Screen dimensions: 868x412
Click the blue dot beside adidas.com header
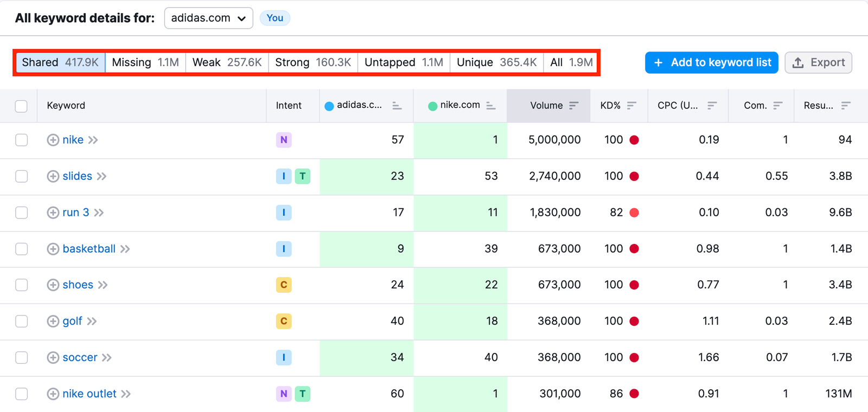click(329, 106)
